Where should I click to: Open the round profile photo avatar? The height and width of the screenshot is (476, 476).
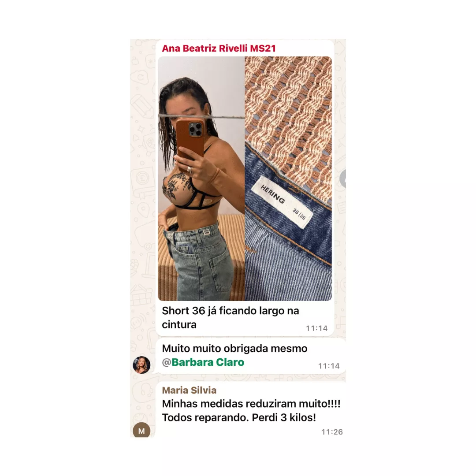(141, 365)
